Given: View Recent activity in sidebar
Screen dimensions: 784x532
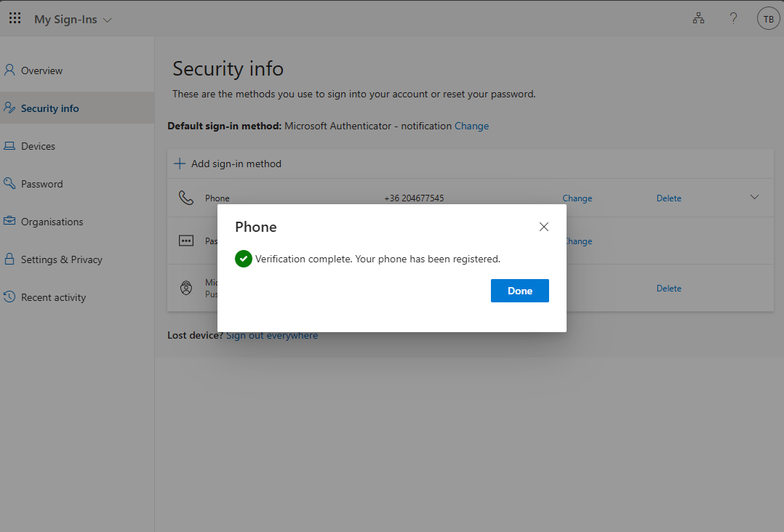Looking at the screenshot, I should pos(53,297).
